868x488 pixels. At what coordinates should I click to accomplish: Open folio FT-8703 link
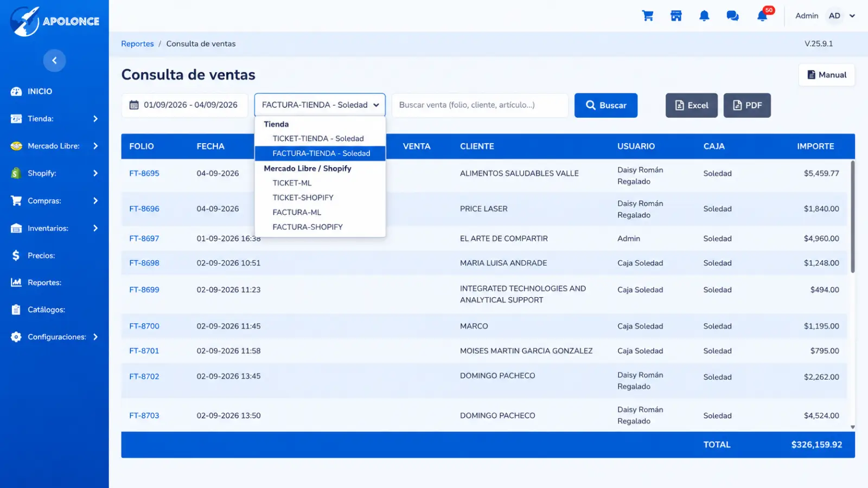coord(144,416)
